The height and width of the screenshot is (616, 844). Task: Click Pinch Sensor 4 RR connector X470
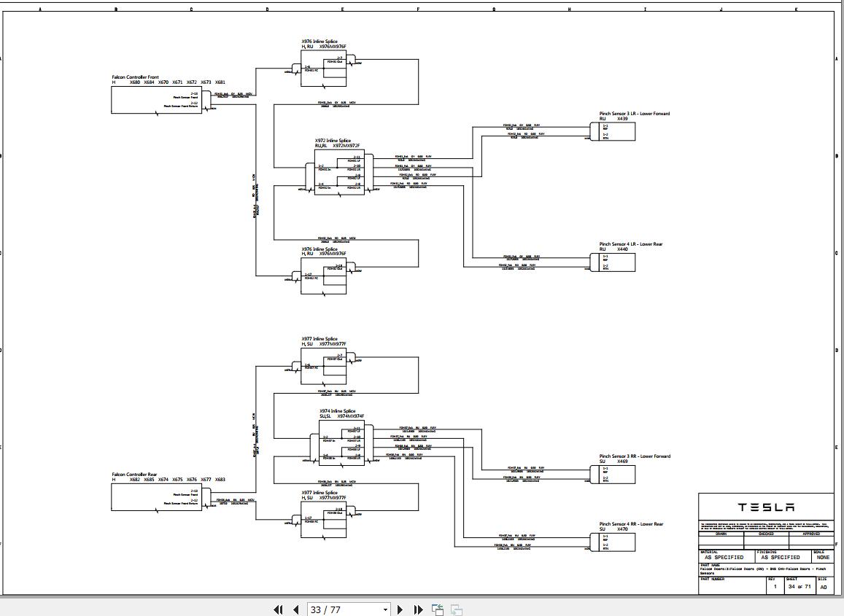click(613, 542)
